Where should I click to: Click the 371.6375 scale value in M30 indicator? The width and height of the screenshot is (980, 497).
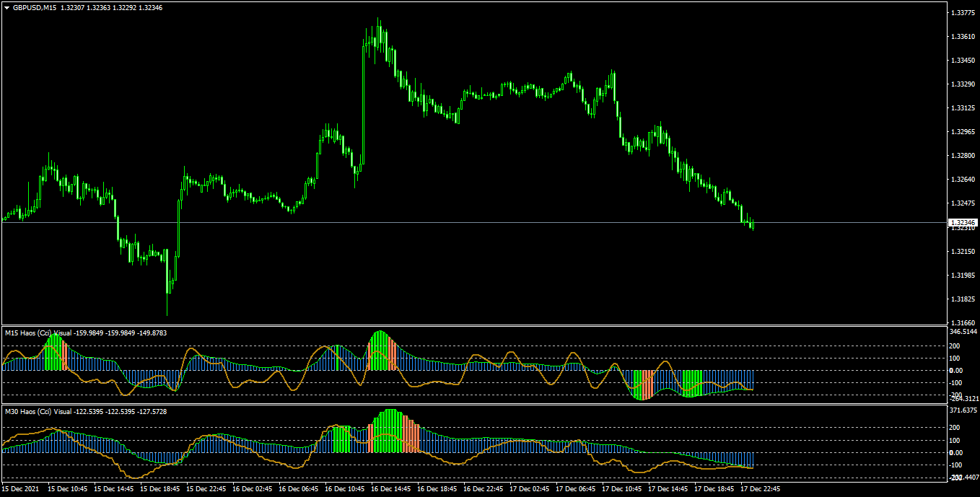(x=963, y=410)
